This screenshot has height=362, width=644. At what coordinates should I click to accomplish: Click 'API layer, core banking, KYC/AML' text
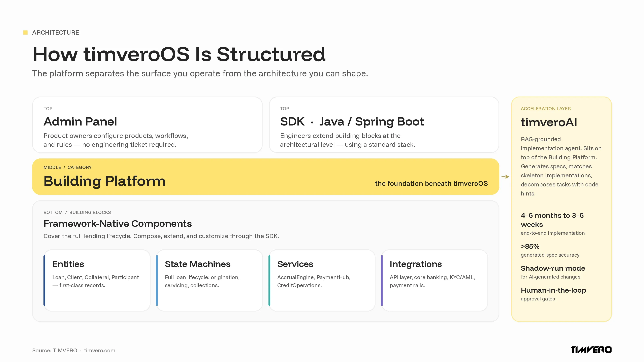(432, 281)
